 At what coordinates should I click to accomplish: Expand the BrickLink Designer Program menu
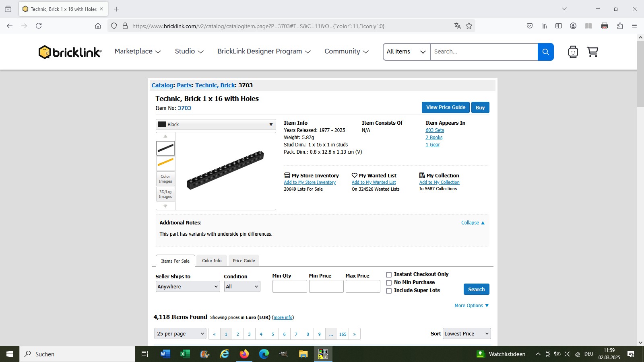pos(264,51)
